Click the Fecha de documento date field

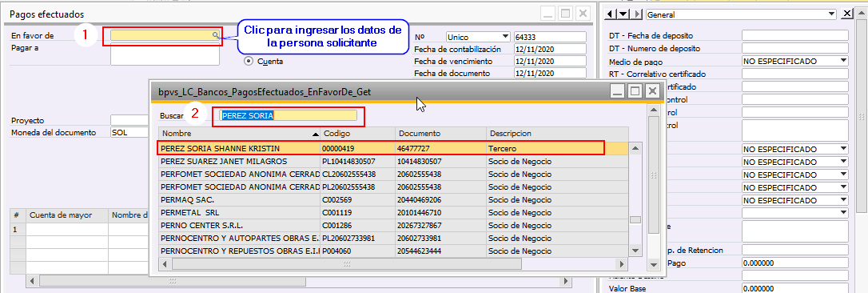click(x=550, y=74)
